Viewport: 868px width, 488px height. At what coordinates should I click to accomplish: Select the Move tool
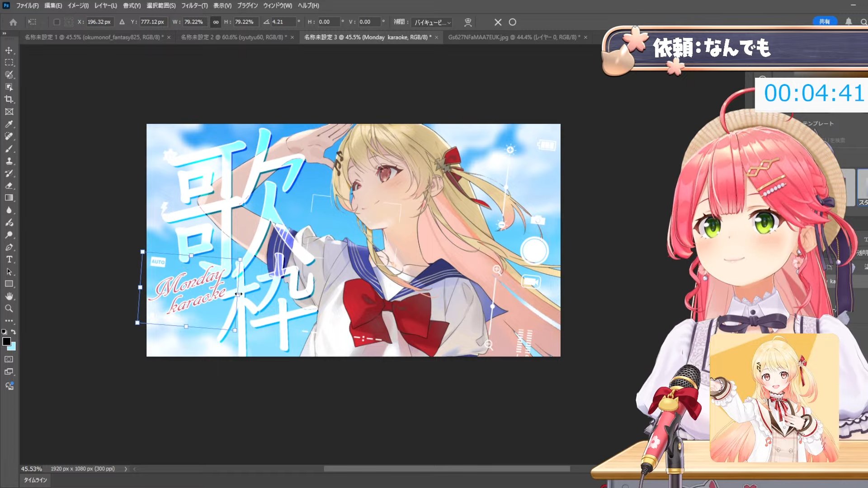(x=9, y=50)
